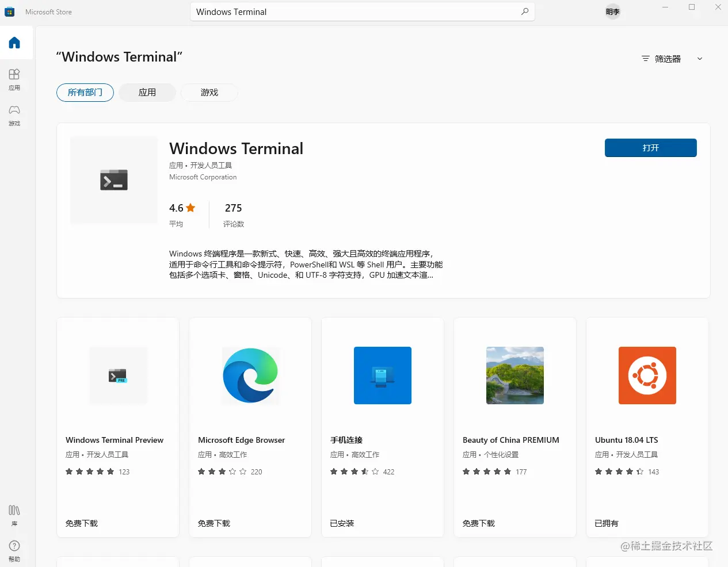Click in the search box field
This screenshot has height=567, width=728.
point(363,12)
